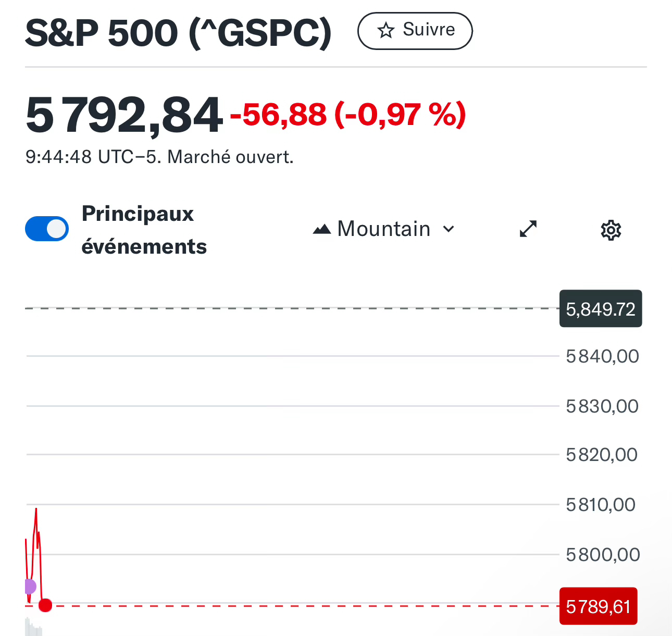Click the 5 792,84 index price

pyautogui.click(x=124, y=115)
